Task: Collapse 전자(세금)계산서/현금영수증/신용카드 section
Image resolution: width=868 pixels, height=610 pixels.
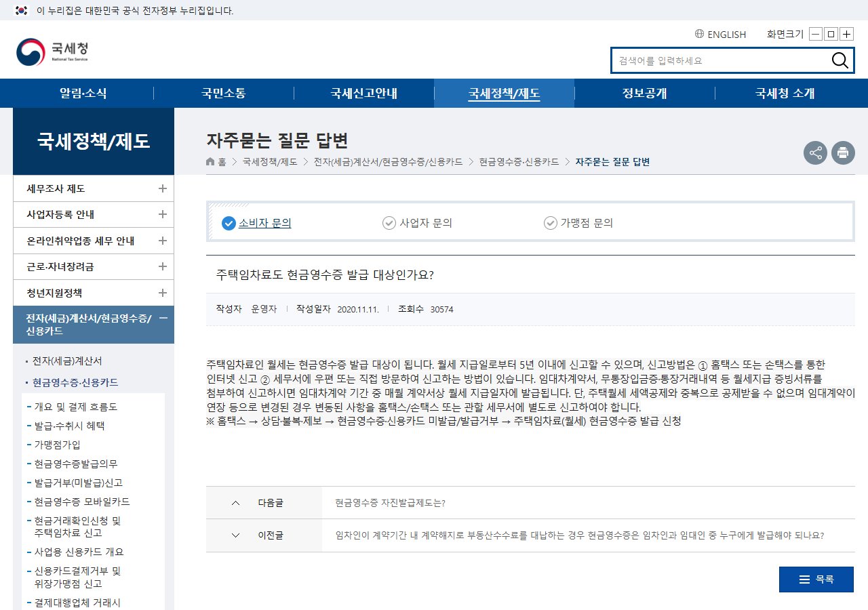Action: pos(163,318)
